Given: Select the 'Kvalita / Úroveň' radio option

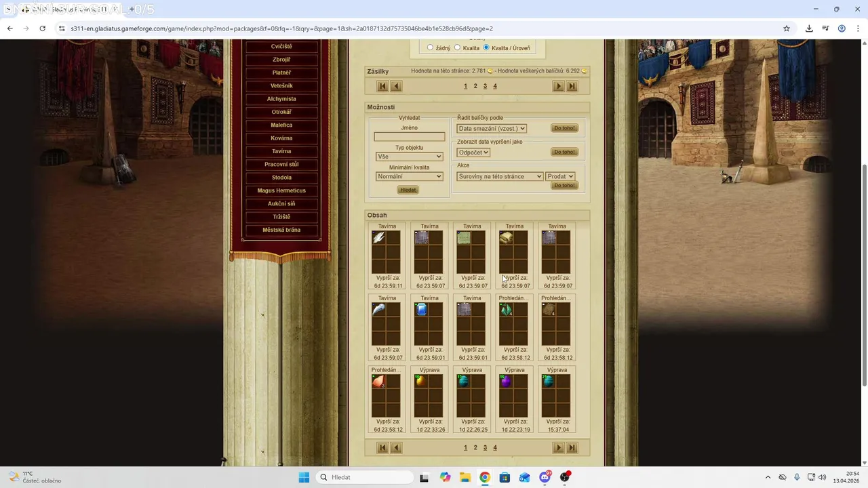Looking at the screenshot, I should pyautogui.click(x=486, y=47).
